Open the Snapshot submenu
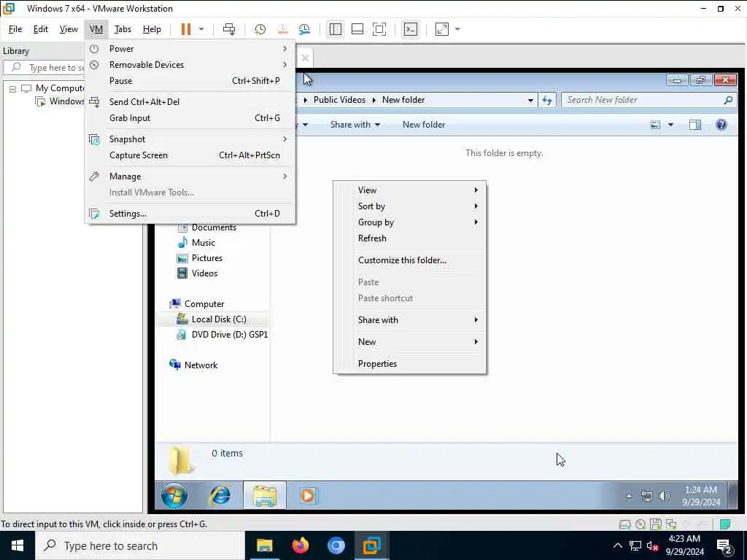This screenshot has height=560, width=747. [x=190, y=139]
